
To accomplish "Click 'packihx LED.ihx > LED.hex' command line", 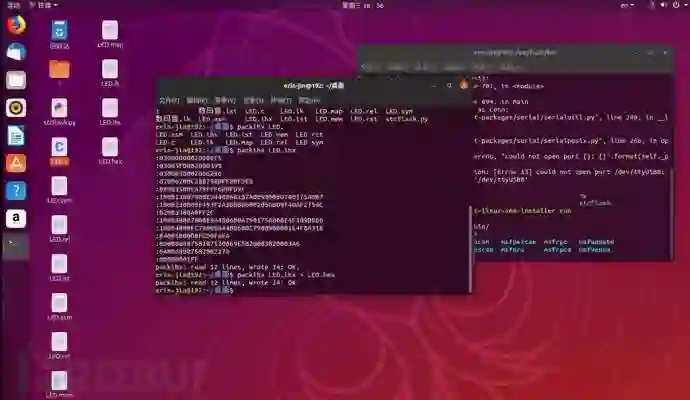I will 286,275.
